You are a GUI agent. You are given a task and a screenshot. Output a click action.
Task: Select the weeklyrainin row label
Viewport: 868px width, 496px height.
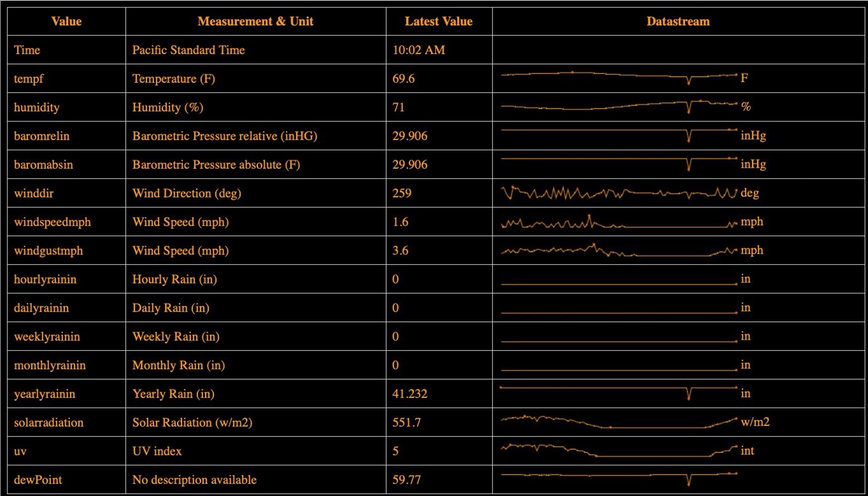[47, 337]
